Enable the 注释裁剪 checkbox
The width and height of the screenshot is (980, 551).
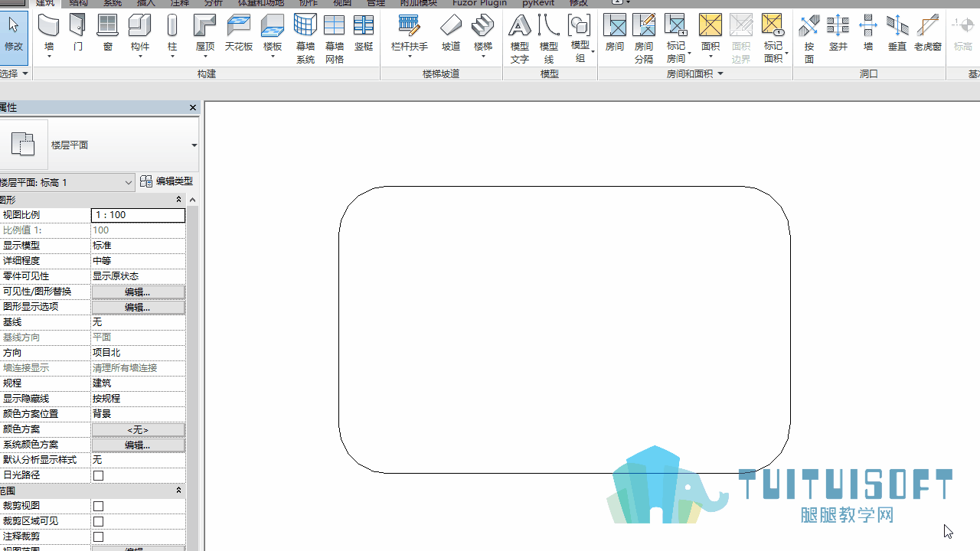[98, 536]
